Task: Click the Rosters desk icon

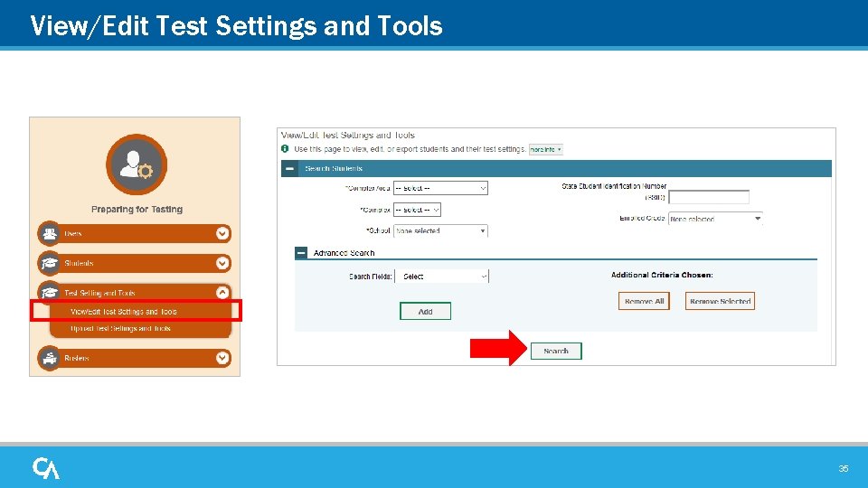Action: [49, 358]
